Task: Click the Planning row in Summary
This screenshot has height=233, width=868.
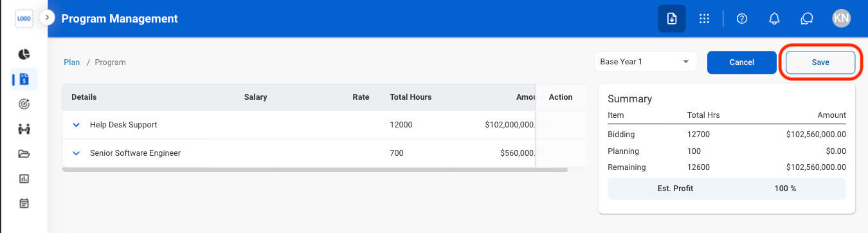Action: (x=727, y=151)
